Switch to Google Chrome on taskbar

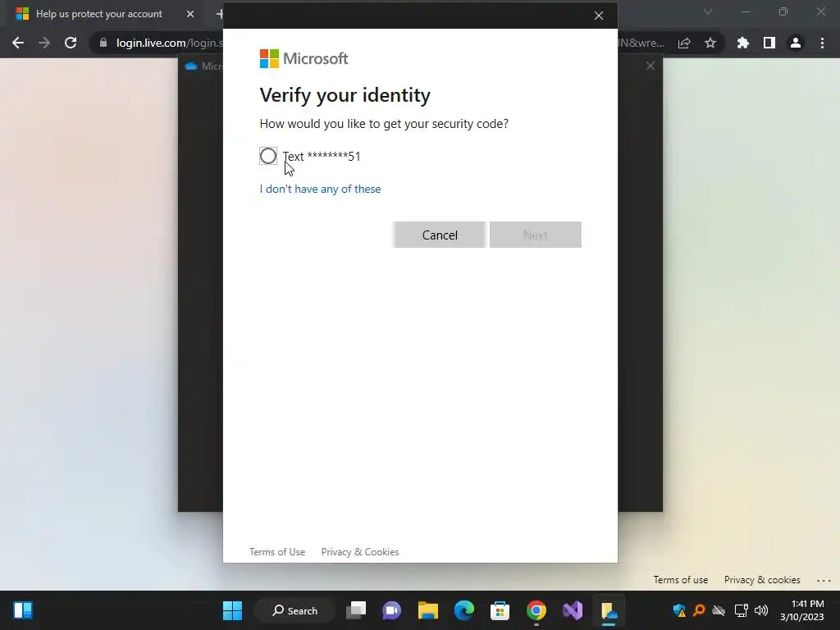tap(536, 610)
